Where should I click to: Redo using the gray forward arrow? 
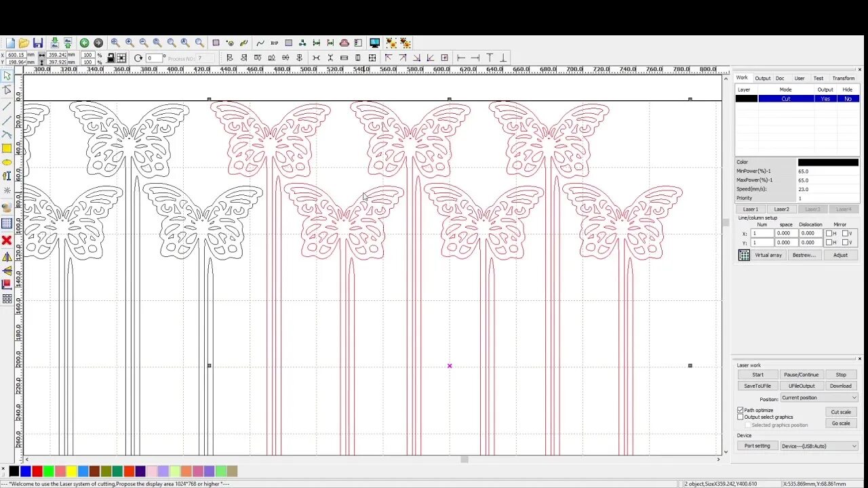tap(98, 43)
